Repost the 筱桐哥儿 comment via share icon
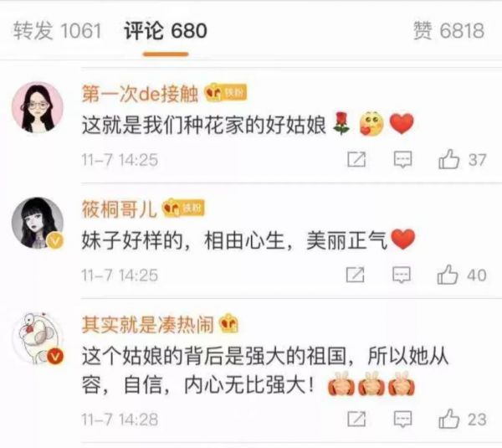This screenshot has width=502, height=448. click(x=355, y=275)
